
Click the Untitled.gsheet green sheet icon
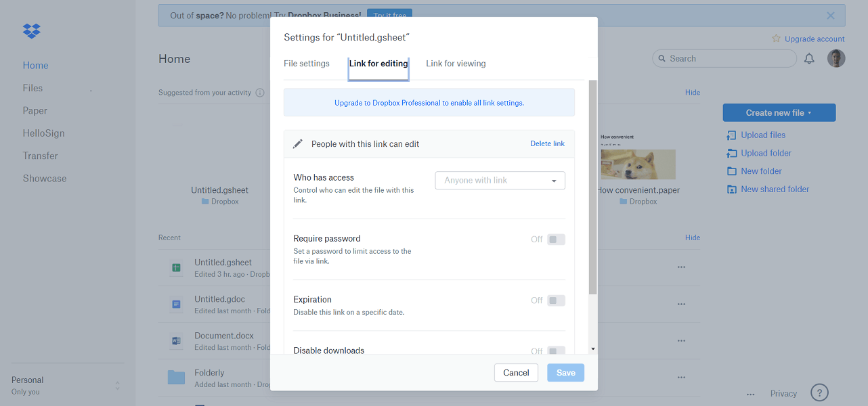176,267
